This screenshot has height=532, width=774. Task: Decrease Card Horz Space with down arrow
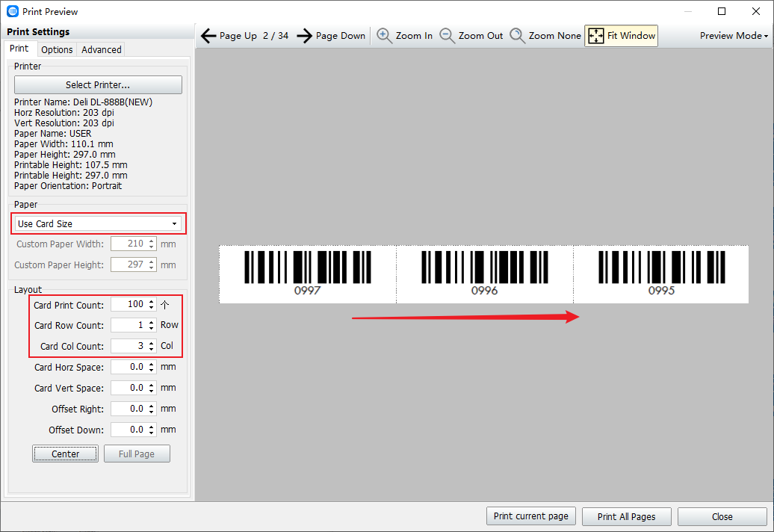tap(152, 371)
